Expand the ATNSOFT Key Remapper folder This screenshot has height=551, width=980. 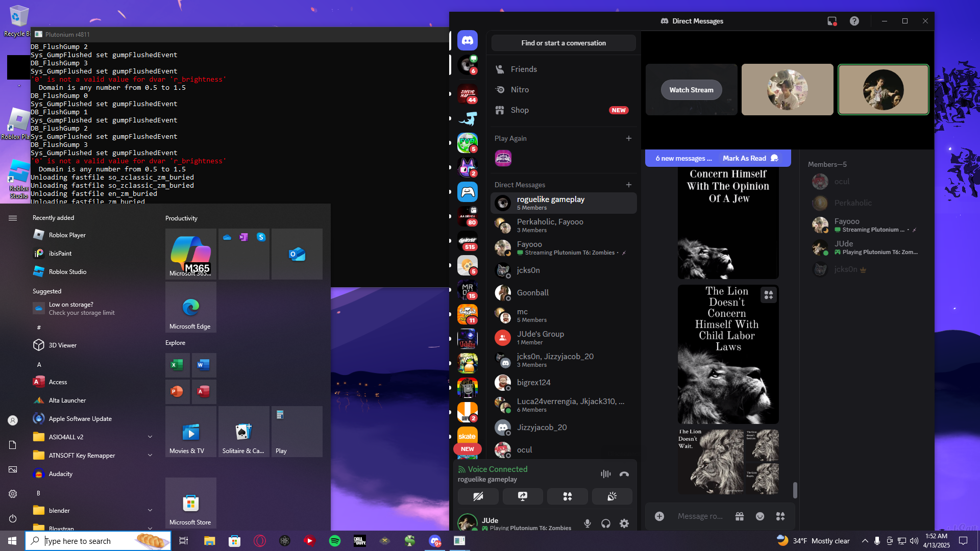coord(150,455)
